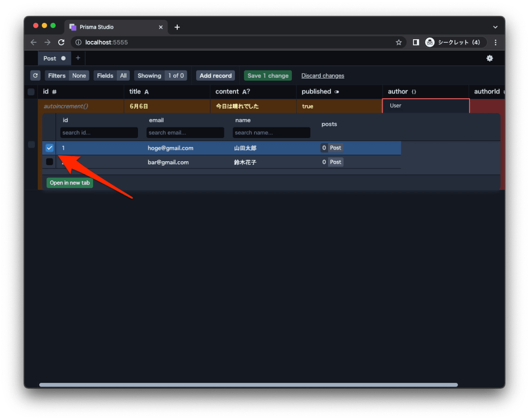Click the name 山田太郎
The height and width of the screenshot is (420, 529).
point(245,148)
